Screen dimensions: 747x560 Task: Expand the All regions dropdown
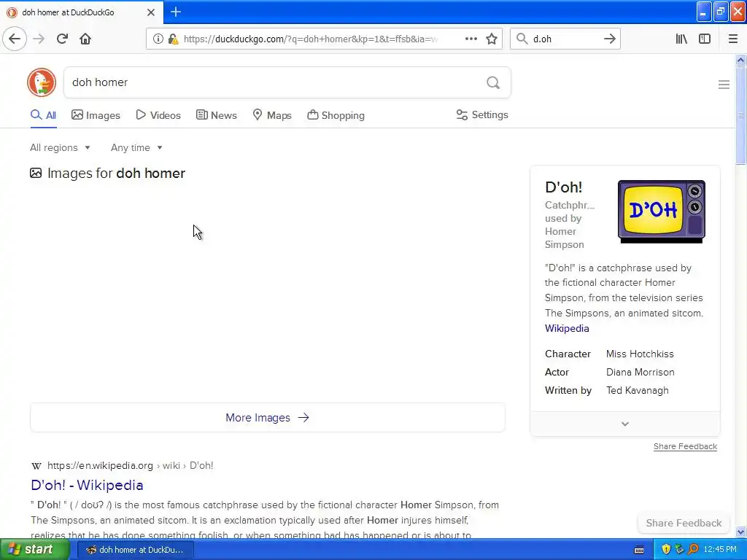point(60,147)
